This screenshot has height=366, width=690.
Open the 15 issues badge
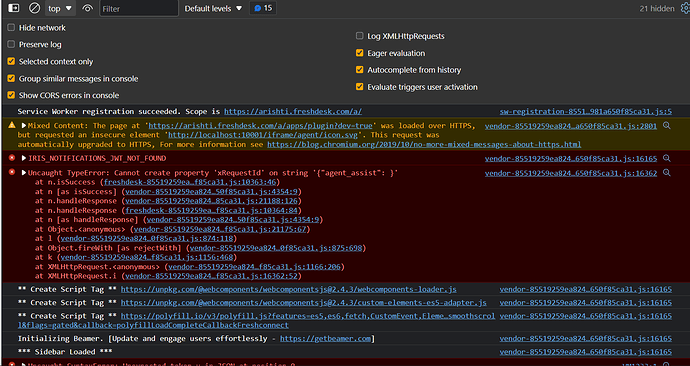[x=263, y=8]
